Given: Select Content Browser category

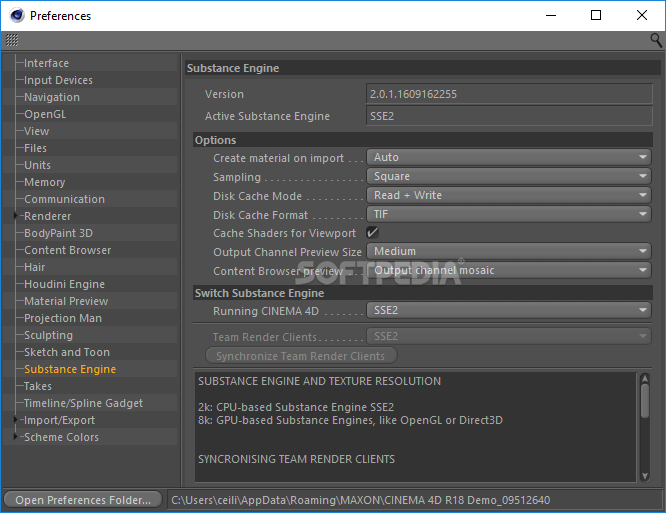Looking at the screenshot, I should click(68, 250).
